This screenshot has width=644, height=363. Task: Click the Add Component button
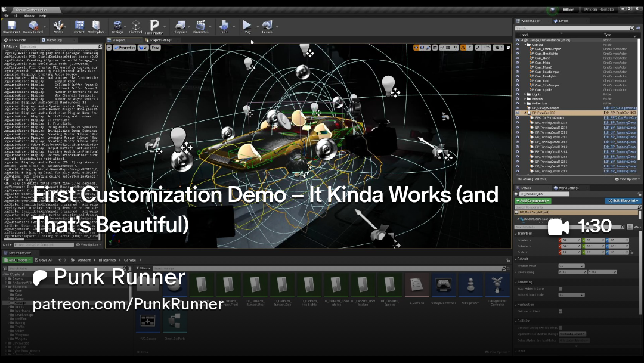click(x=532, y=201)
